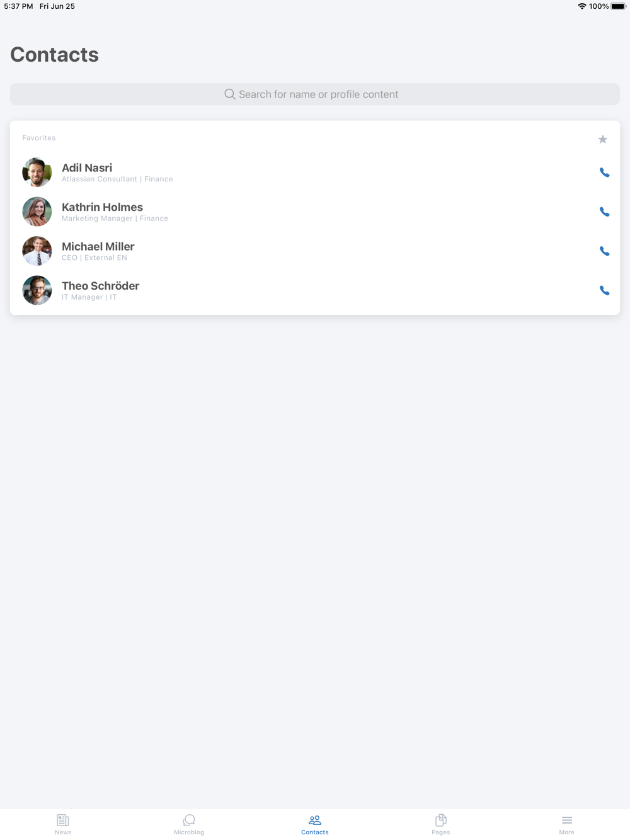
Task: Call Michael Miller using phone icon
Action: (604, 251)
